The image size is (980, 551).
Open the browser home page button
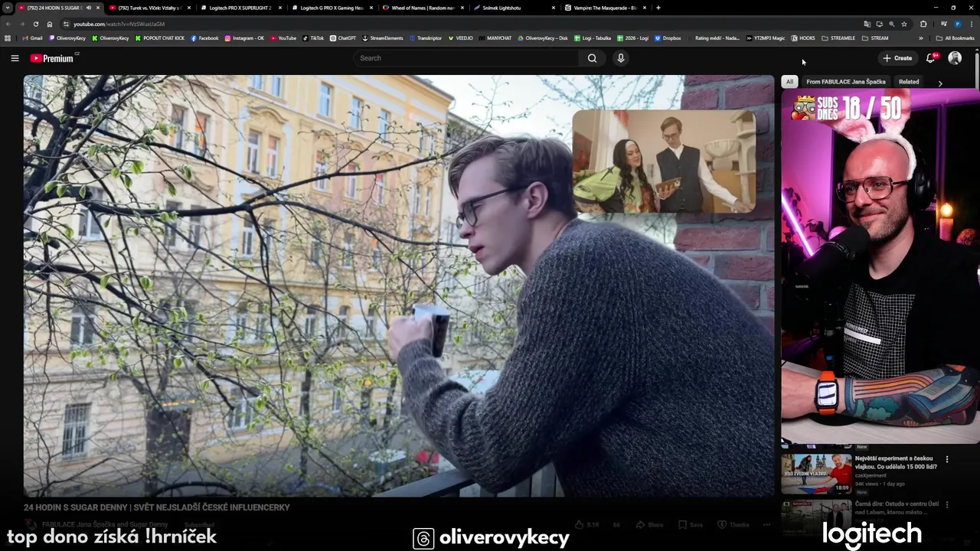click(x=49, y=24)
